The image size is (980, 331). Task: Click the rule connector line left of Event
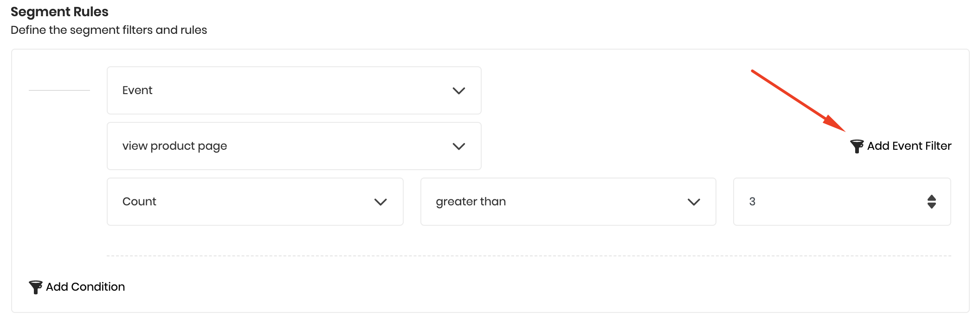60,90
